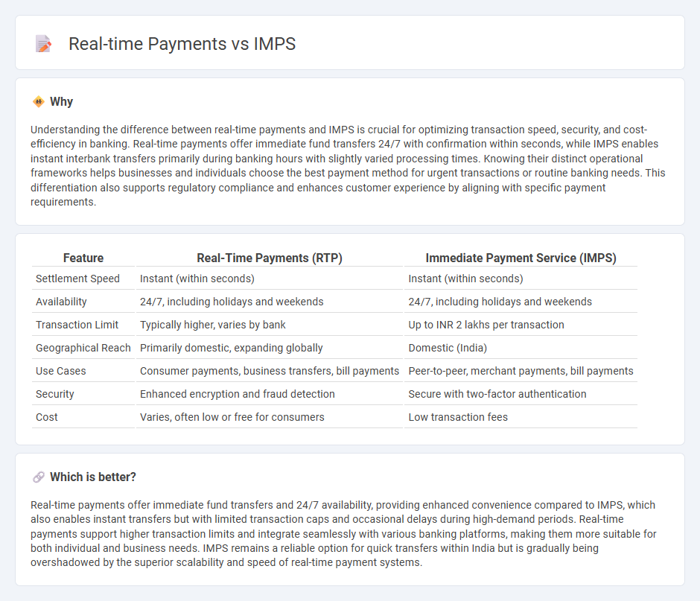This screenshot has width=700, height=601.
Task: Click the 'Geographical Reach' row label
Action: (x=83, y=348)
